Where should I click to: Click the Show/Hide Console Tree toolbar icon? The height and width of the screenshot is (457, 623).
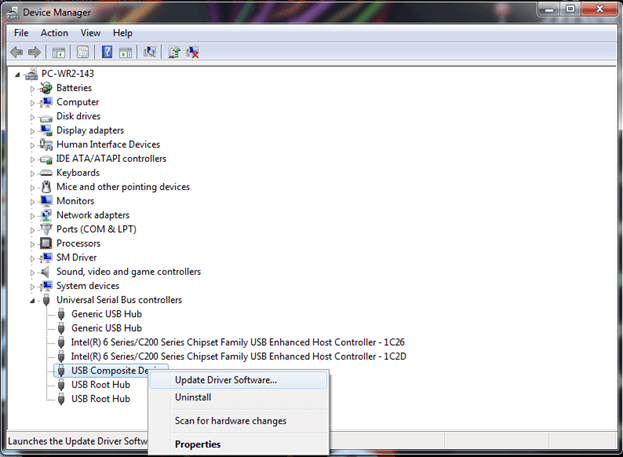[x=58, y=52]
